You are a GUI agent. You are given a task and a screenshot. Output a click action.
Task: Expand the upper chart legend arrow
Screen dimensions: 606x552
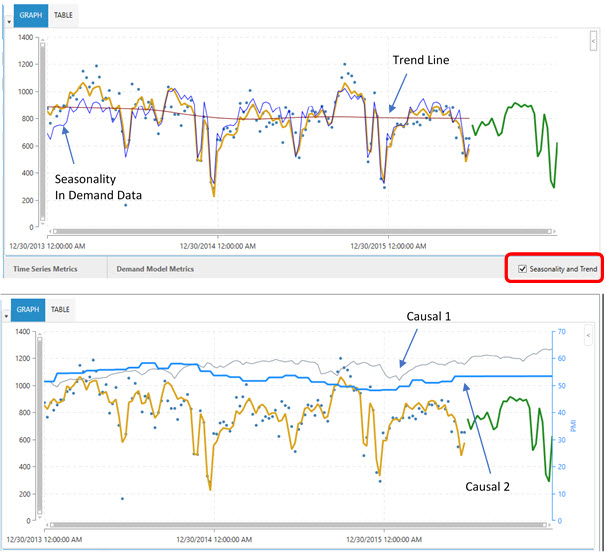(x=594, y=42)
